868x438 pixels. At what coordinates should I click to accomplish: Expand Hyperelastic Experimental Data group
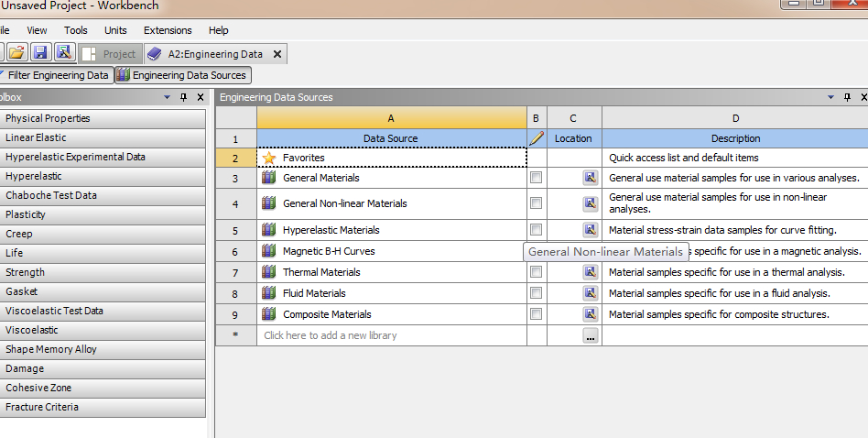pyautogui.click(x=103, y=158)
